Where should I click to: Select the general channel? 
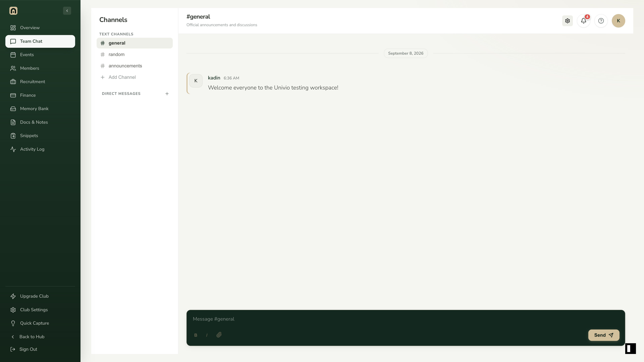pos(135,43)
